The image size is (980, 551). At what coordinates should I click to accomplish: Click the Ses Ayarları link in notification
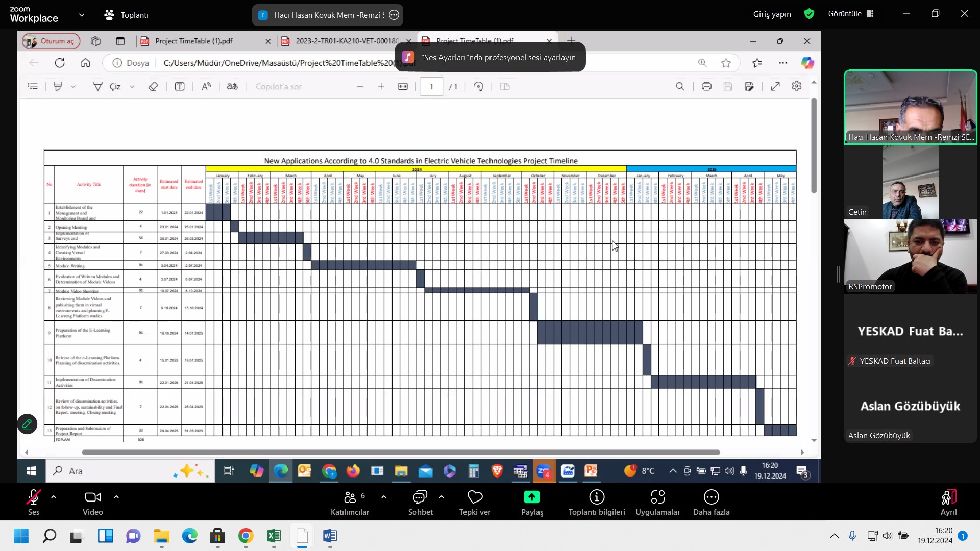click(x=445, y=58)
